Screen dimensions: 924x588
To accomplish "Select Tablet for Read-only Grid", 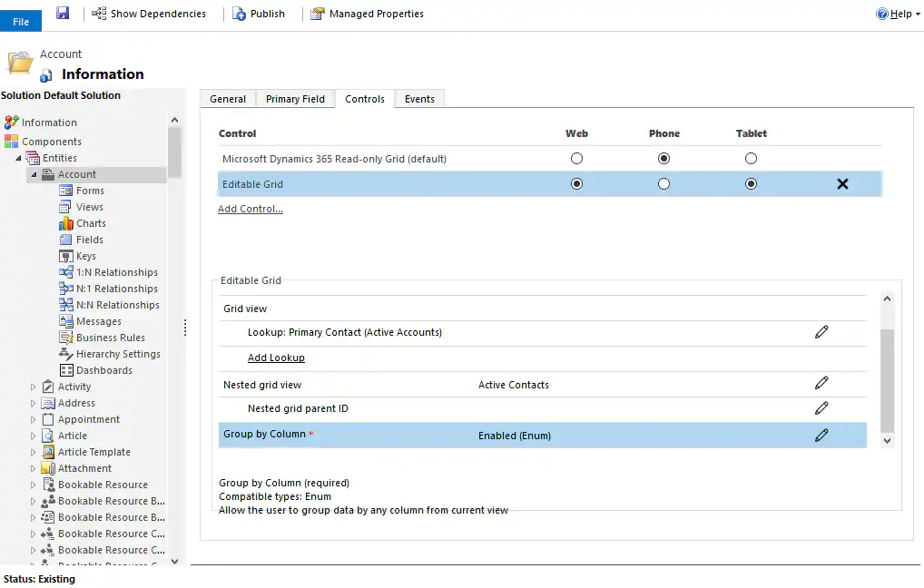I will coord(751,157).
